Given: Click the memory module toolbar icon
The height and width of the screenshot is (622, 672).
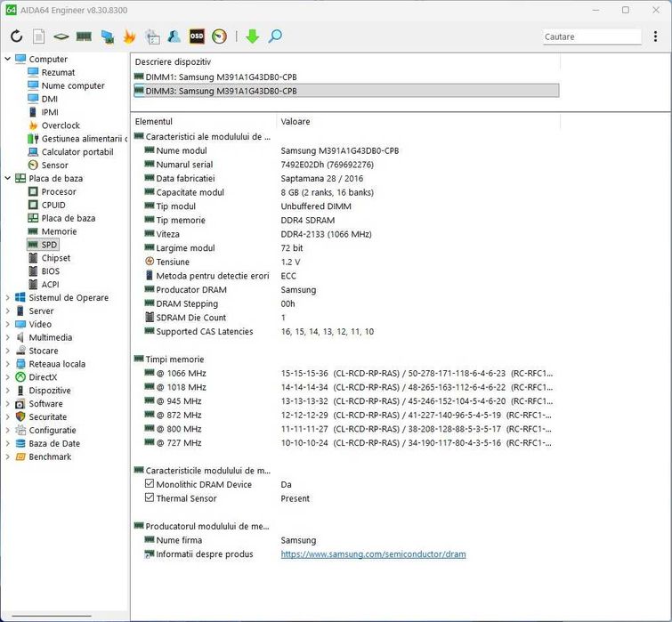Looking at the screenshot, I should pyautogui.click(x=84, y=36).
